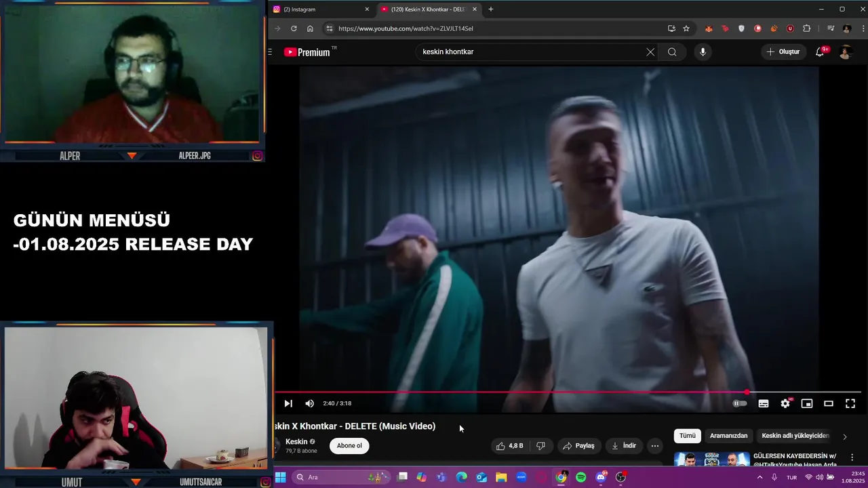Open options menu for GÜLERSEN KAYBEDERSİN video
This screenshot has width=868, height=488.
point(852,457)
